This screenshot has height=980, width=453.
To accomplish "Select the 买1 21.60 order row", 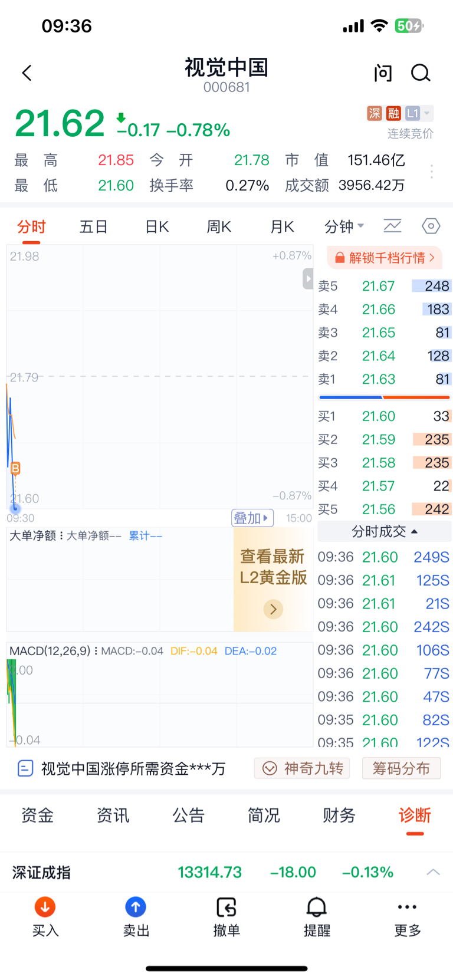I will (385, 416).
